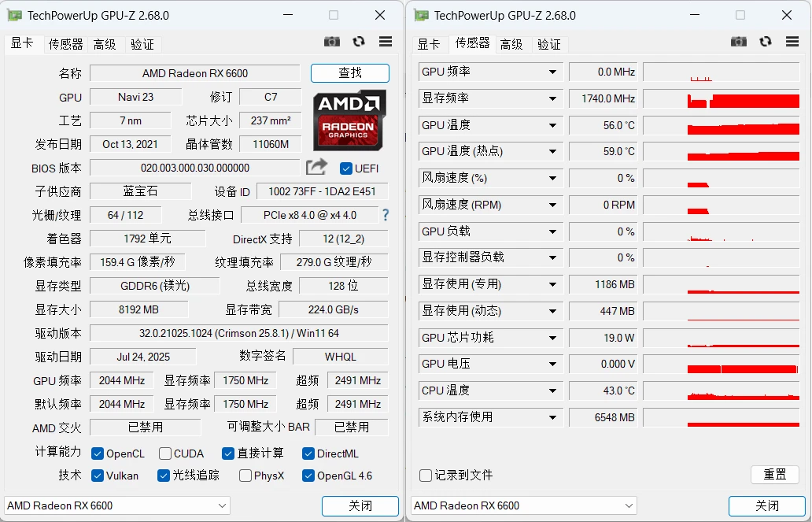Image resolution: width=812 pixels, height=522 pixels.
Task: Click the AMD Radeon Graphics logo
Action: (x=349, y=120)
